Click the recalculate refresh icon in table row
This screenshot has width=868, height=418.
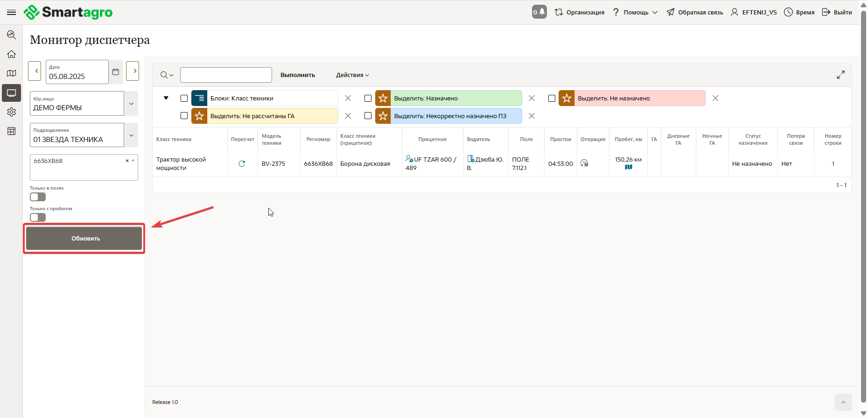(242, 163)
